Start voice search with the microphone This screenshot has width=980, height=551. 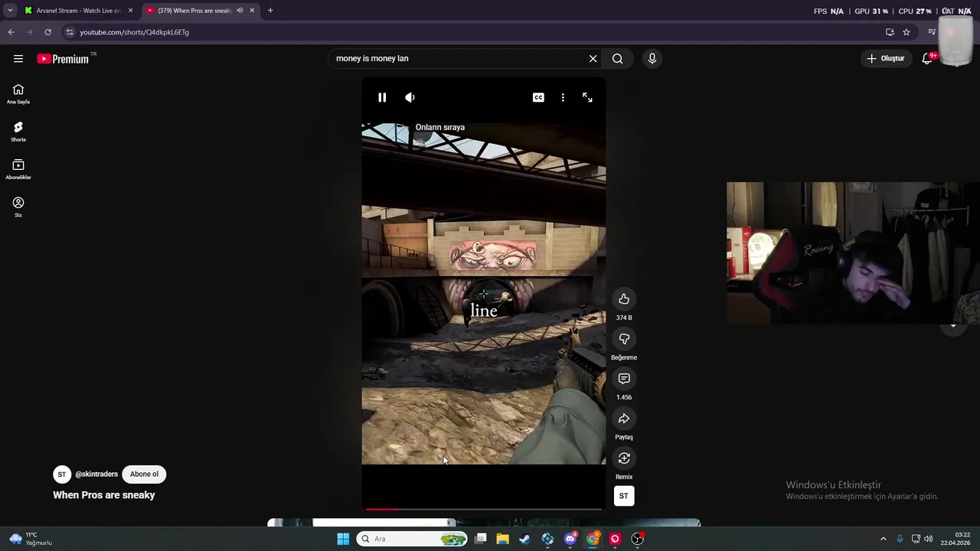652,58
